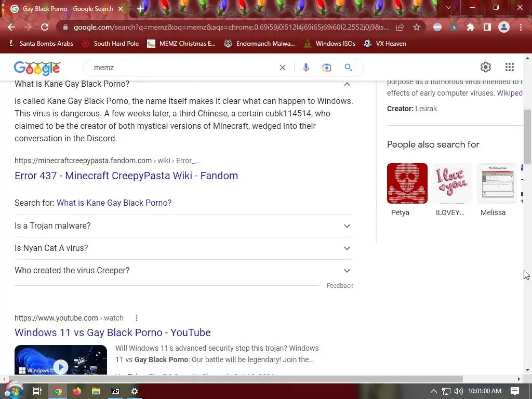
Task: Open the tab search dropdown arrow
Action: (448, 7)
